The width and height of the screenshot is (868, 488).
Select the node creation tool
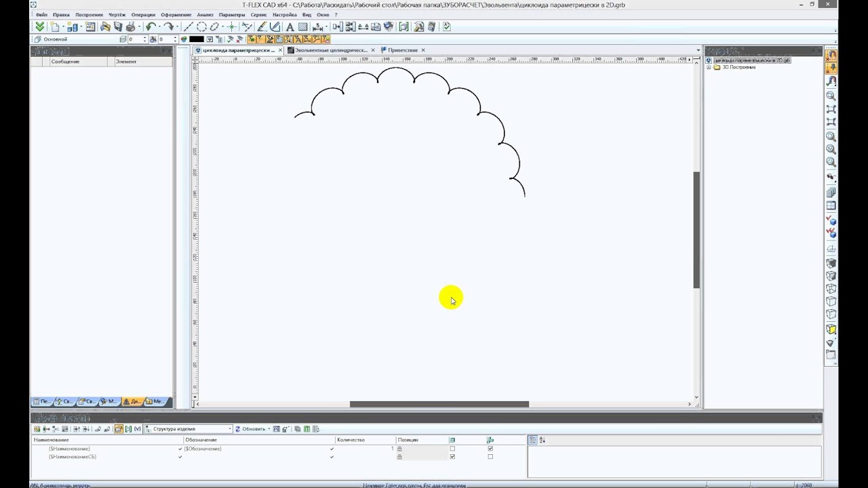[231, 26]
